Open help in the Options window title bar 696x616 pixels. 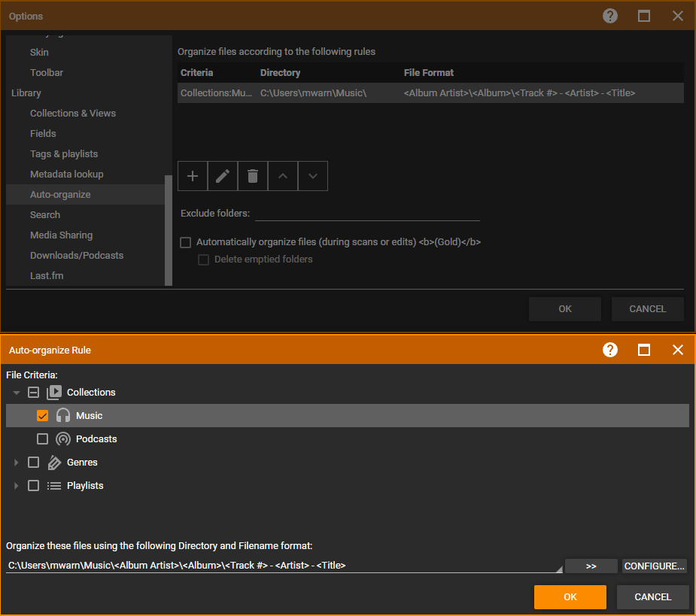coord(610,16)
